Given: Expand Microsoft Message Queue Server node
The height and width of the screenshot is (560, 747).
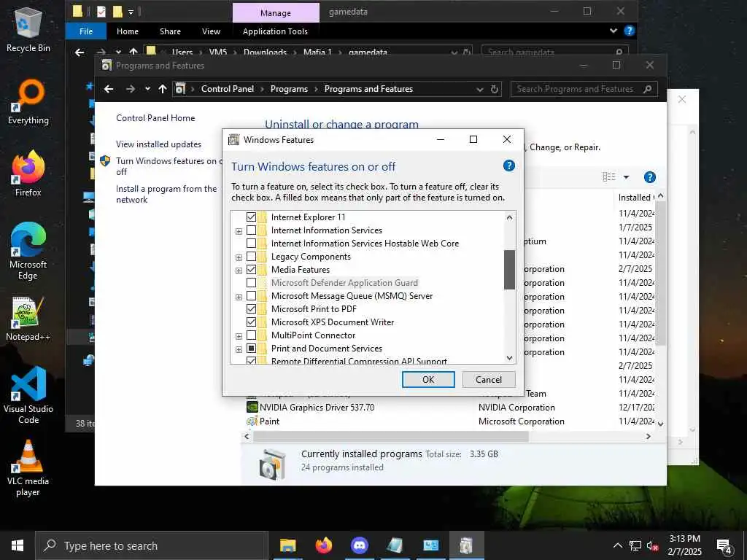Looking at the screenshot, I should click(x=239, y=297).
